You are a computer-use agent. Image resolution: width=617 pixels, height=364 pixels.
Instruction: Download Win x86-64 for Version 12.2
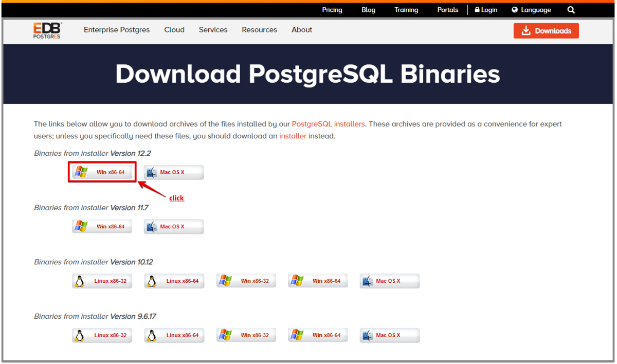tap(102, 172)
